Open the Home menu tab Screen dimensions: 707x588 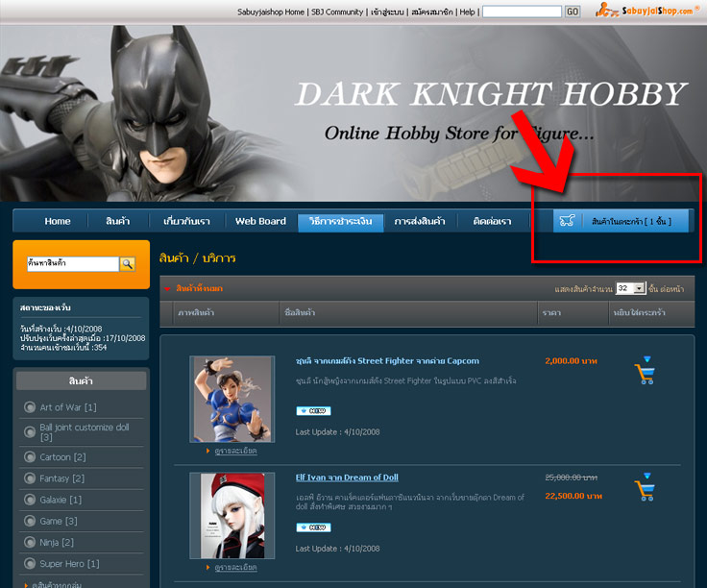coord(58,221)
